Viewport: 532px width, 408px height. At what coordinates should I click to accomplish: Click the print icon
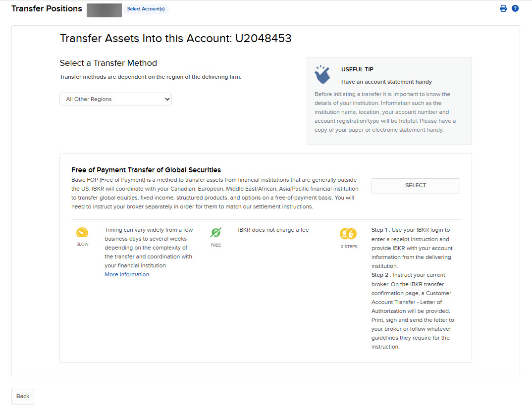[x=503, y=8]
